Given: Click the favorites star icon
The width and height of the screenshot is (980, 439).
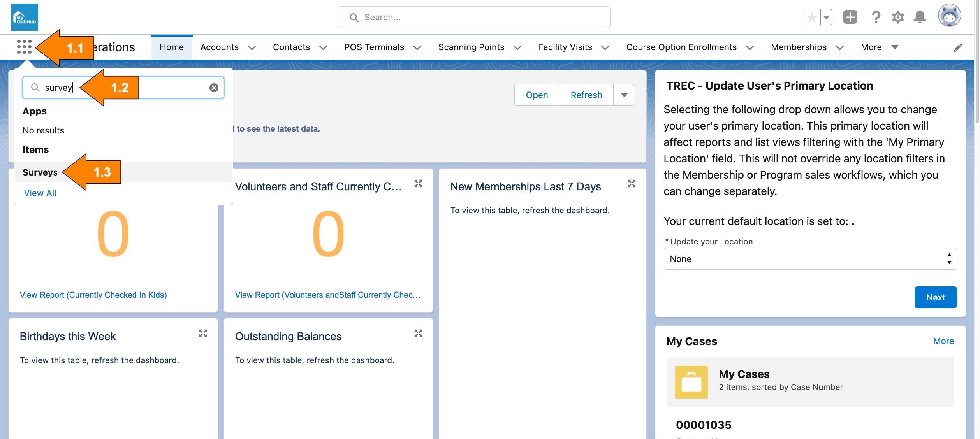Looking at the screenshot, I should point(812,17).
